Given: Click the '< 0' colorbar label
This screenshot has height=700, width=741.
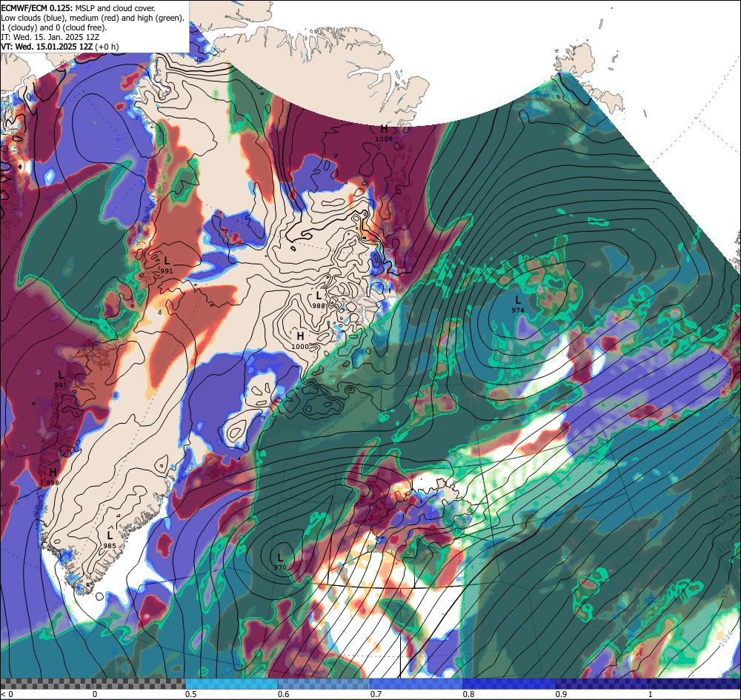Looking at the screenshot, I should [x=7, y=694].
